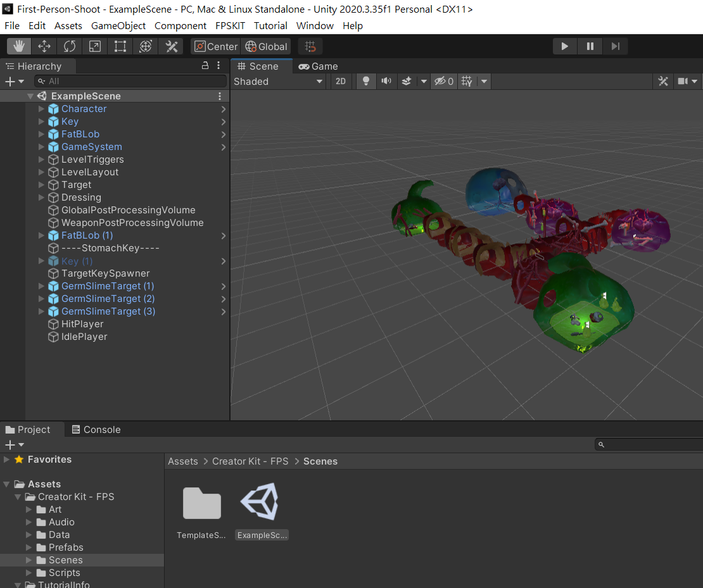Open the Tutorial menu
Screen dimensions: 703x588
click(x=270, y=25)
